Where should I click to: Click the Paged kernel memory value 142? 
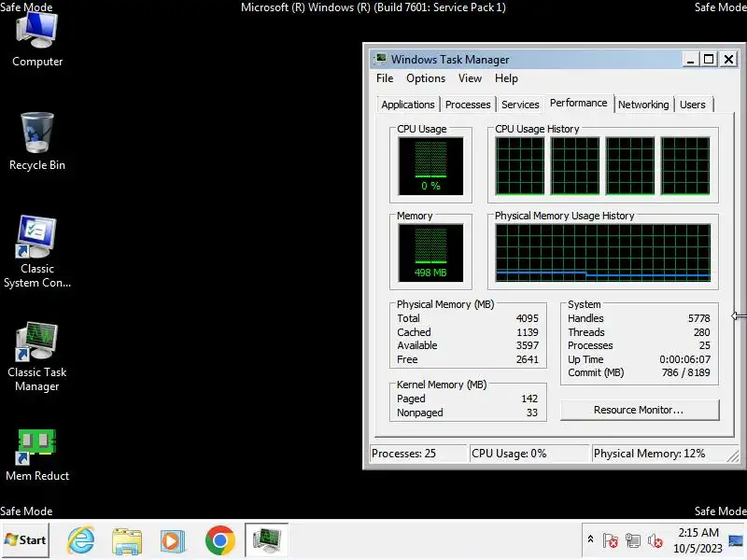(x=529, y=399)
